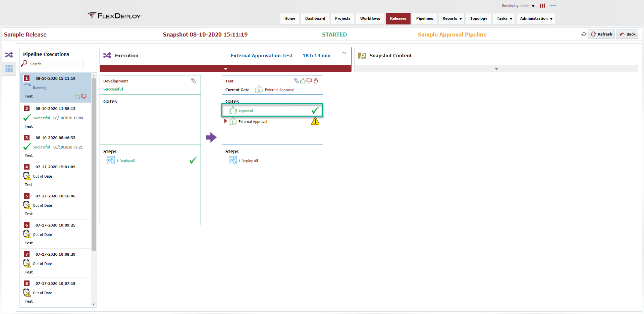Select execution 6 dated 07-17-2020 10:09:25
This screenshot has width=644, height=314.
pyautogui.click(x=55, y=234)
